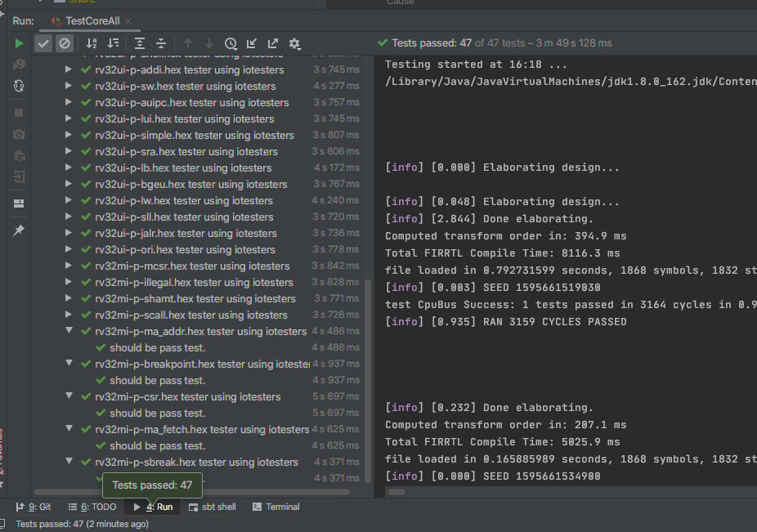This screenshot has height=532, width=757.
Task: Sort tests by duration
Action: pyautogui.click(x=113, y=43)
